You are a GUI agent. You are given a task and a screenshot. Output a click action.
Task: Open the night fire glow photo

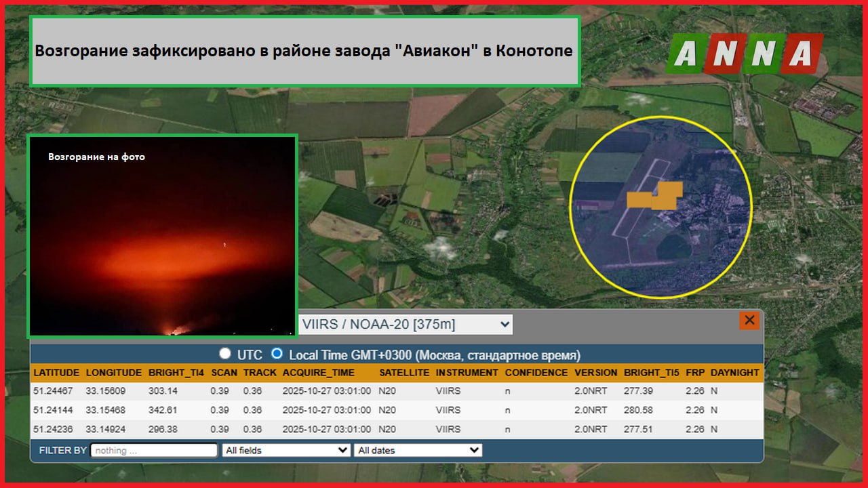click(163, 235)
